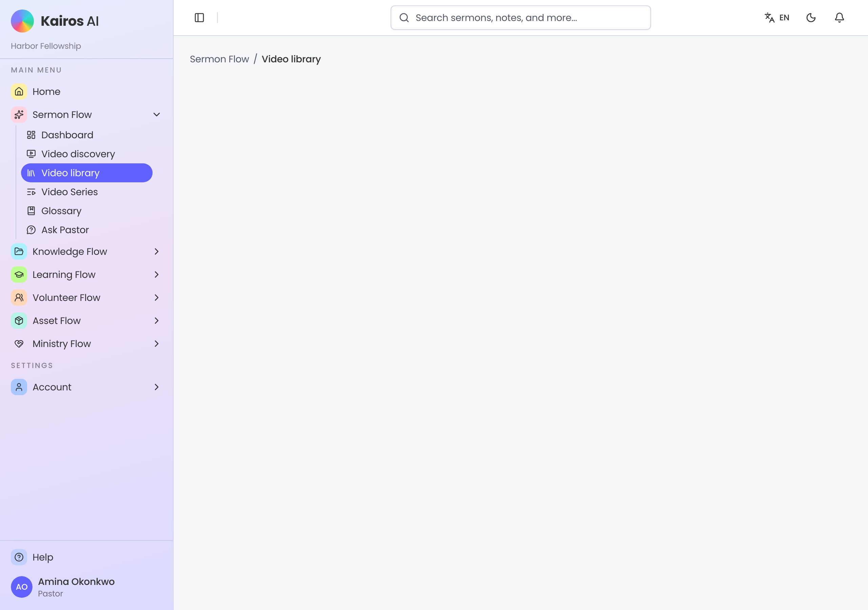Open the Video discovery page

pos(86,154)
